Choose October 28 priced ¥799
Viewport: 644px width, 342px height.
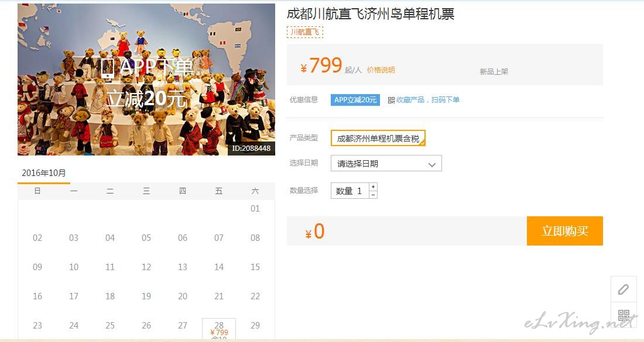pos(219,329)
